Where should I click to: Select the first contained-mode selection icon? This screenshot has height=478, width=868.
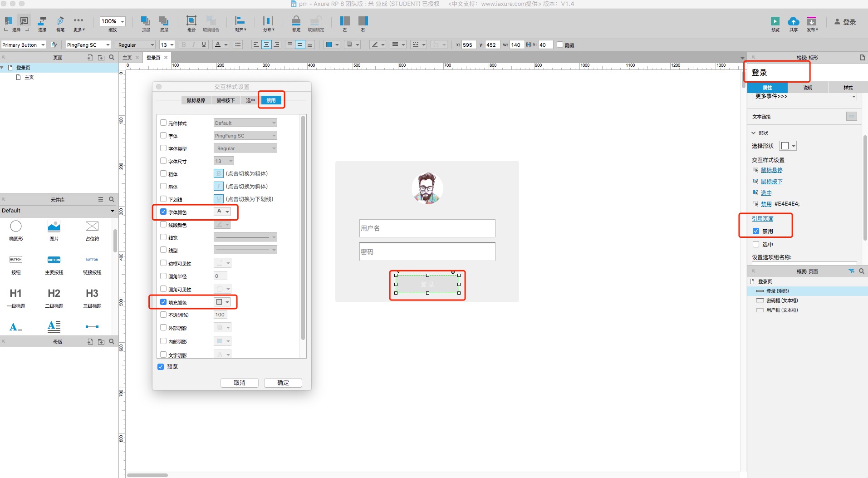(8, 21)
